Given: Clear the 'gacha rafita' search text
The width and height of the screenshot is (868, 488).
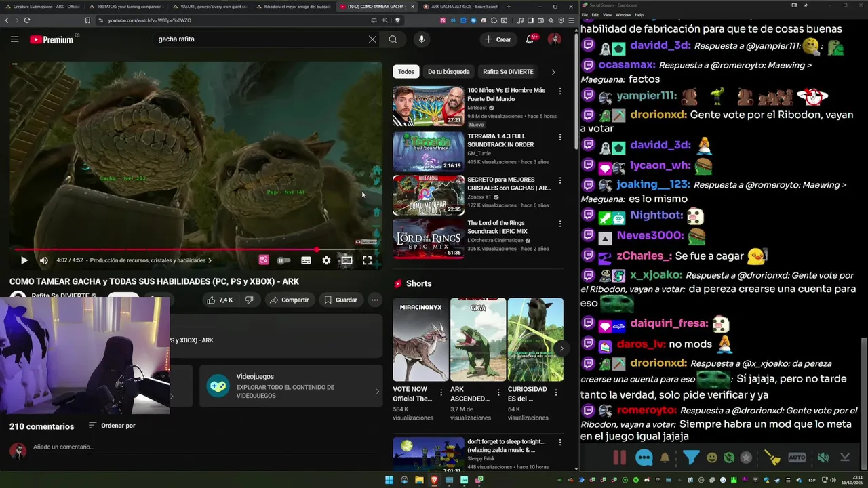Looking at the screenshot, I should tap(372, 39).
